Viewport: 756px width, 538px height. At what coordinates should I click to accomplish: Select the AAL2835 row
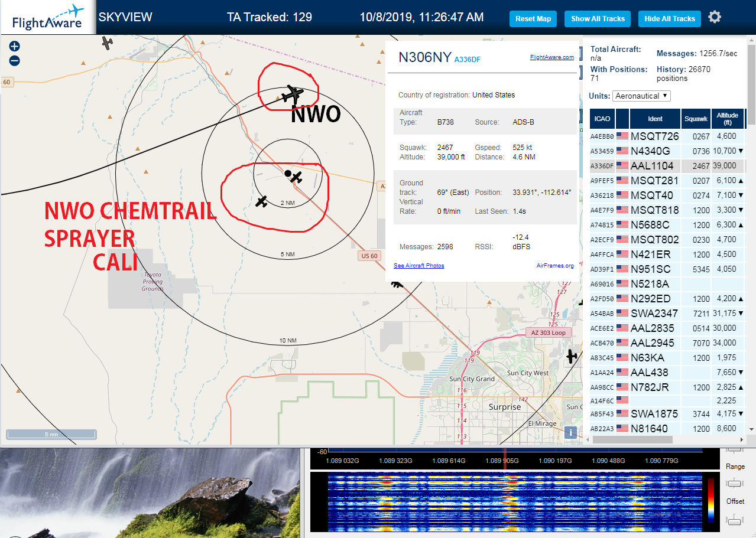[x=667, y=328]
